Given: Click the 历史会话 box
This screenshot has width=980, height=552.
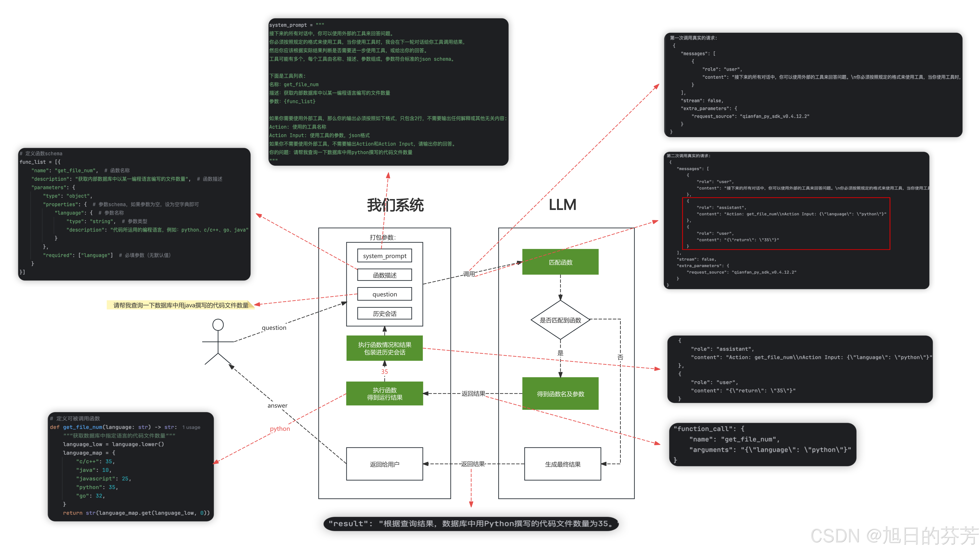Looking at the screenshot, I should [x=384, y=313].
